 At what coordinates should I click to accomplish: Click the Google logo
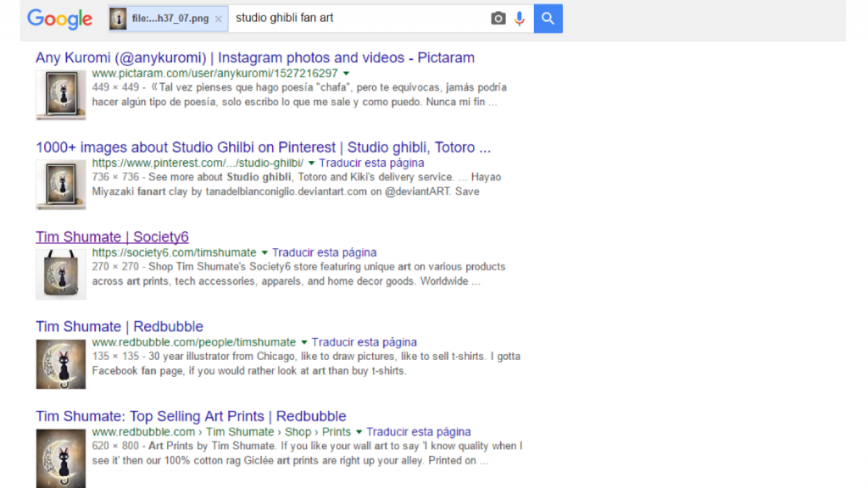59,19
